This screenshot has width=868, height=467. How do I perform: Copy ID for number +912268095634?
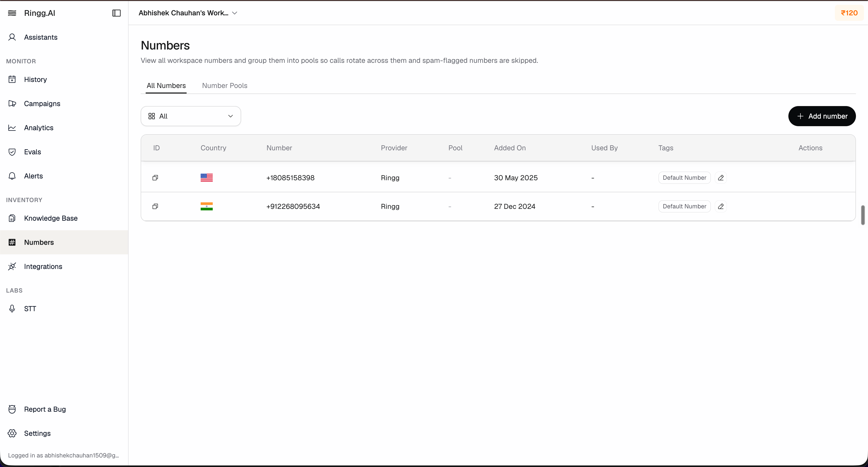(155, 206)
